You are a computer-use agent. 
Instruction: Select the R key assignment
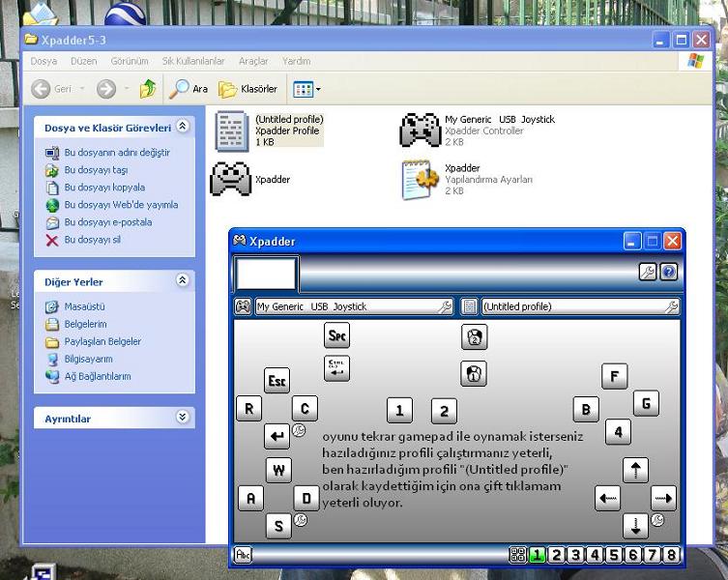pos(248,409)
